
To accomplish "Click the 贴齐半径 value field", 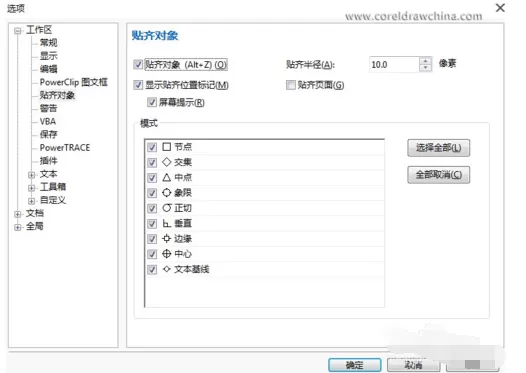I will pyautogui.click(x=394, y=64).
